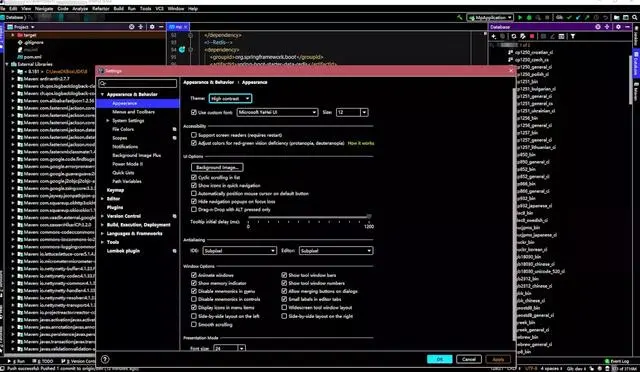Screen dimensions: 640x372
Task: Select Plugins in settings tree
Action: coord(115,207)
